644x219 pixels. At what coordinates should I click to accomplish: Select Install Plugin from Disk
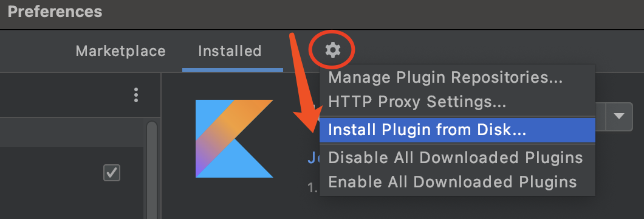tap(457, 130)
